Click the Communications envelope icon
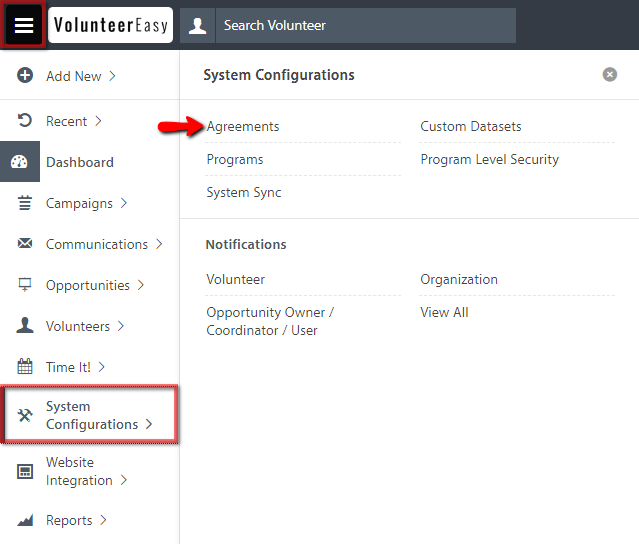639x544 pixels. pos(25,244)
